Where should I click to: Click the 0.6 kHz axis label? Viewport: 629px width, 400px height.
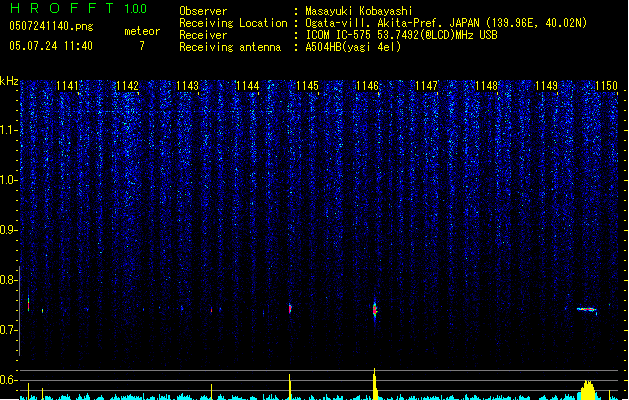[x=8, y=380]
